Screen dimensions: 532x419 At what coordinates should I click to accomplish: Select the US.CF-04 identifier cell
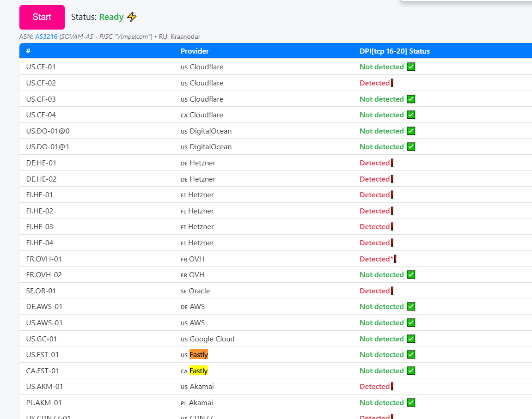pos(41,115)
